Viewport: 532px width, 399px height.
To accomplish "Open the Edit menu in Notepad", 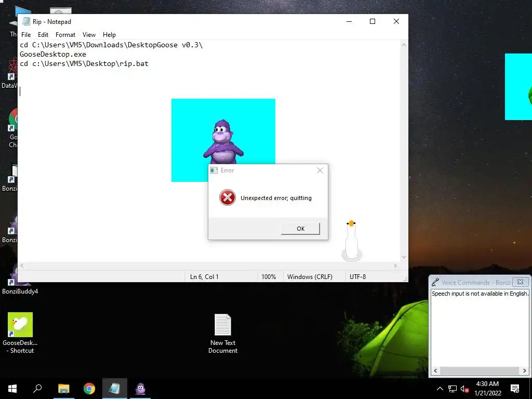I will tap(43, 35).
